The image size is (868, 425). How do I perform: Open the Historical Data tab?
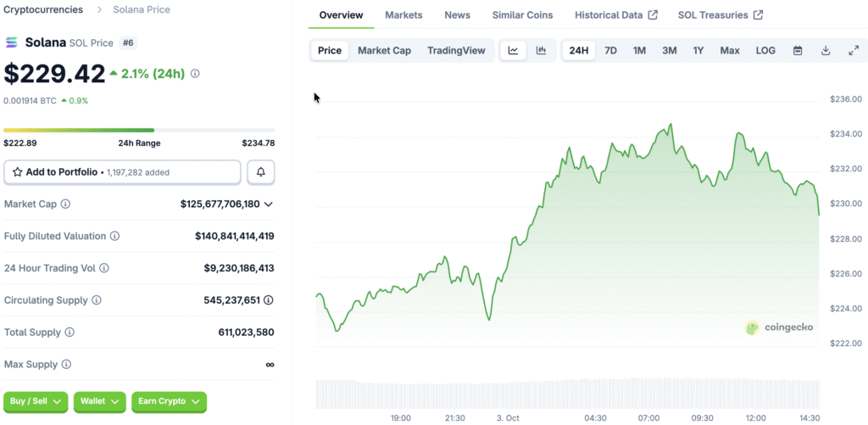coord(615,15)
